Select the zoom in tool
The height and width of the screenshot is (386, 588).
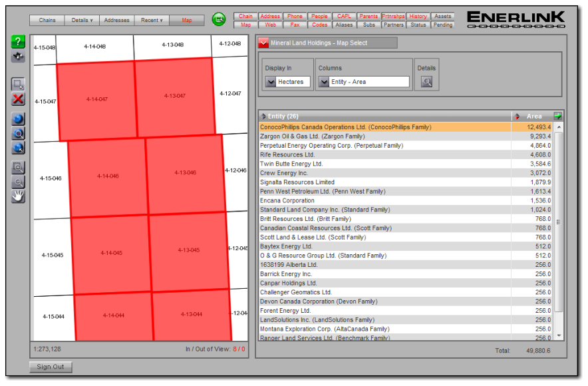(18, 168)
